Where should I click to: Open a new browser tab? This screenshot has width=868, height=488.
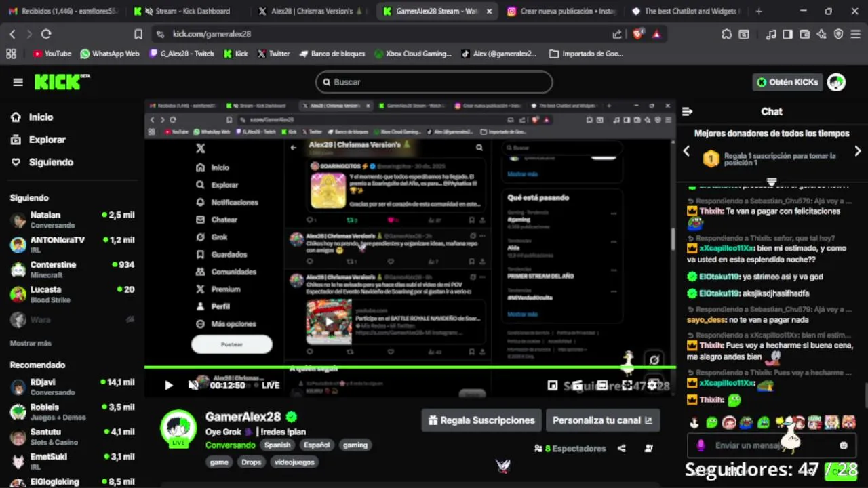pyautogui.click(x=759, y=11)
